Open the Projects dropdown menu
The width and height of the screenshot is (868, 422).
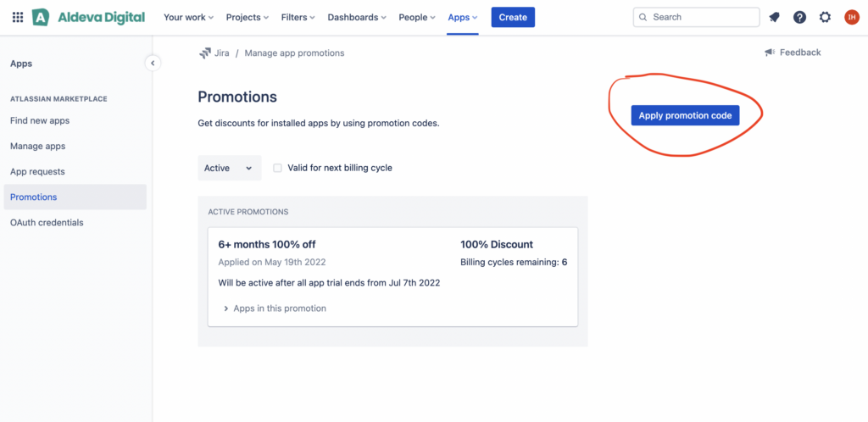tap(248, 17)
